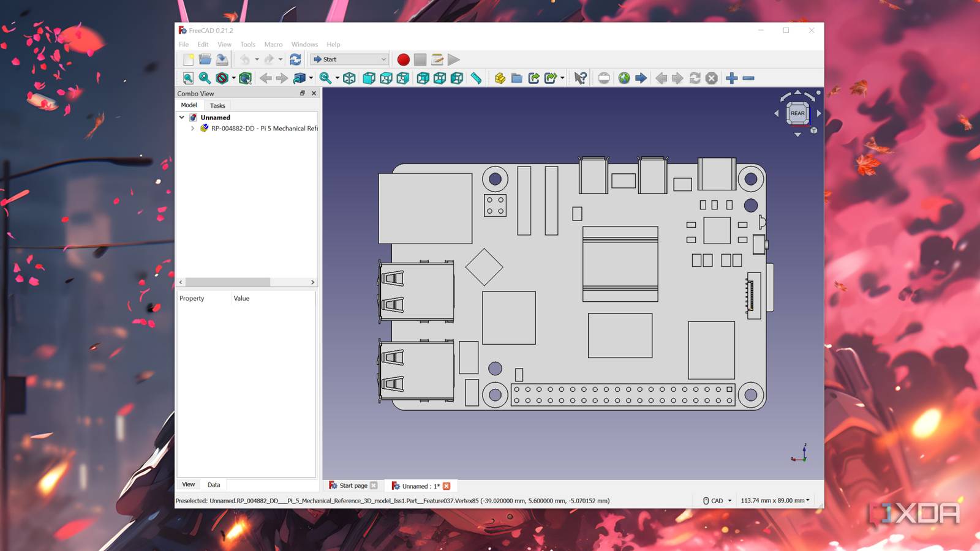Viewport: 980px width, 551px height.
Task: Click the blue plus zoom in icon
Action: click(731, 78)
